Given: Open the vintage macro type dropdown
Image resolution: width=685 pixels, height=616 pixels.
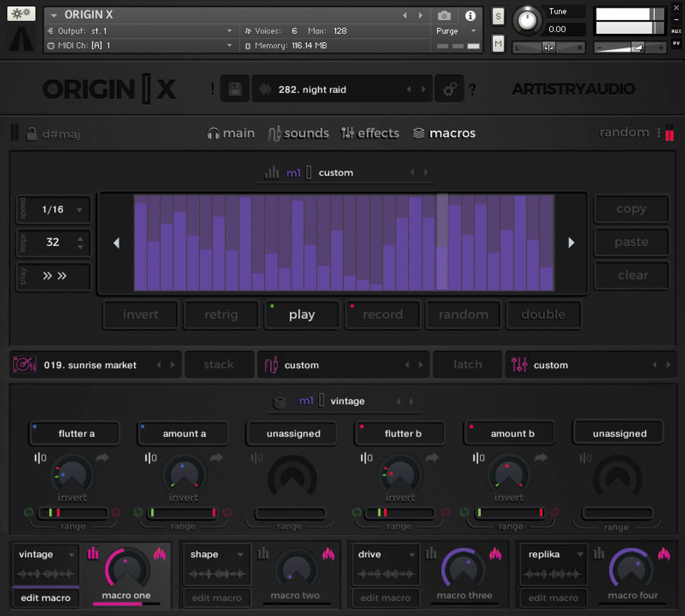Looking at the screenshot, I should (x=46, y=554).
